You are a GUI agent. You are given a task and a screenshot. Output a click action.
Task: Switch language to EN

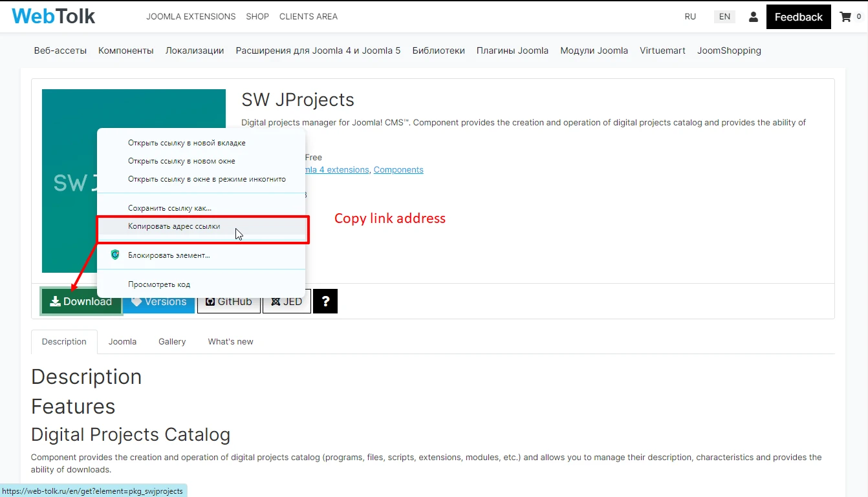tap(724, 17)
